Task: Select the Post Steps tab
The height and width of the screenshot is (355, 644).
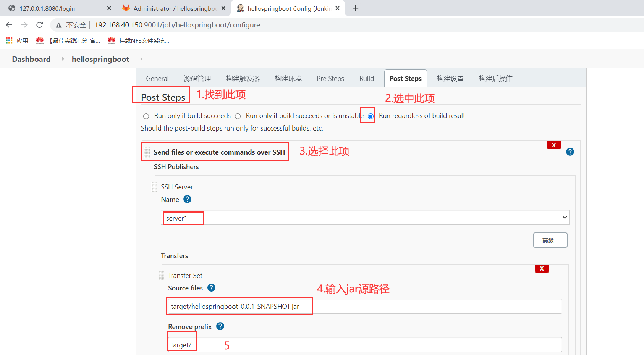Action: click(x=406, y=78)
